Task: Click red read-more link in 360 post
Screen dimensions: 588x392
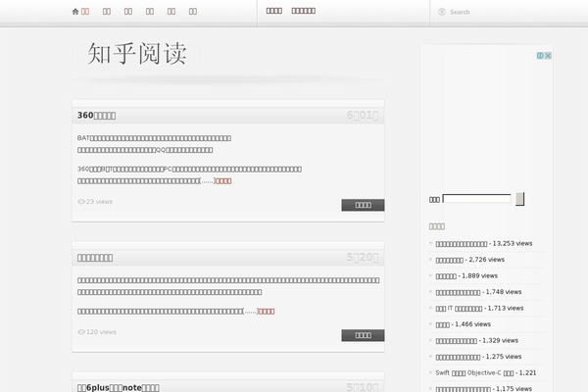Action: tap(223, 180)
